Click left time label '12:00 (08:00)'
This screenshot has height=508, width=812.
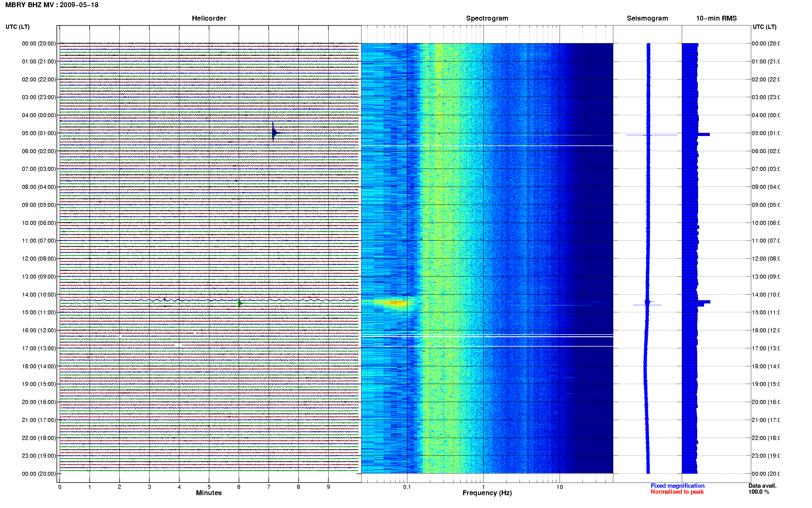pos(39,259)
